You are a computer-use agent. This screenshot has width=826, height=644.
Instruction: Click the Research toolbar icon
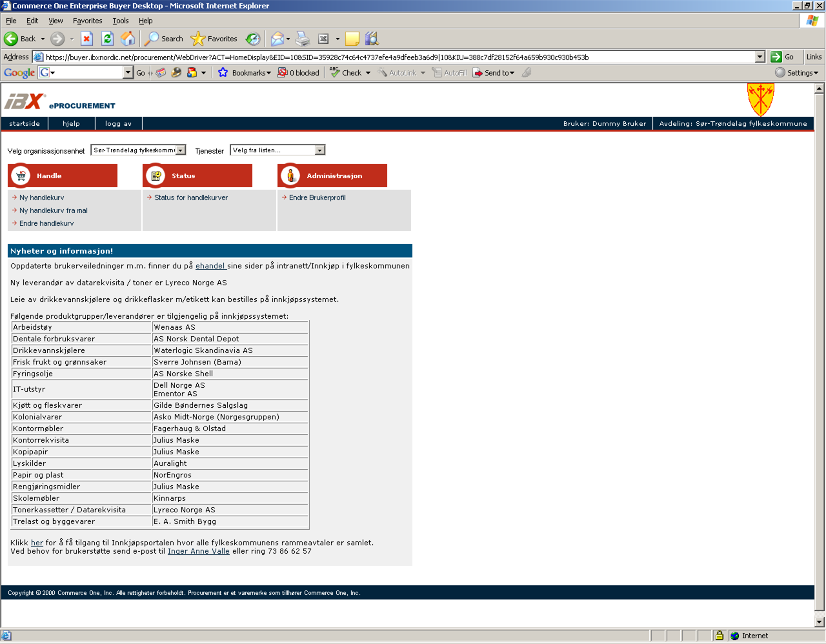click(x=372, y=39)
